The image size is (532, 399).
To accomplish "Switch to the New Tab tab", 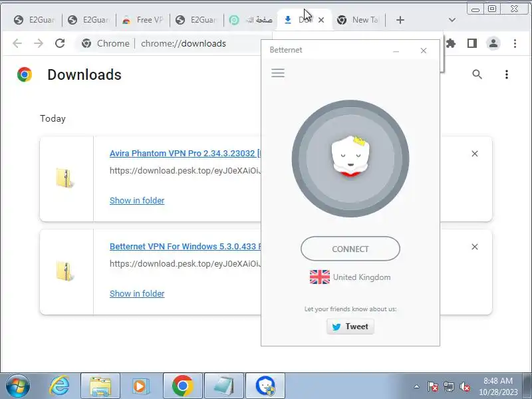I will 358,20.
